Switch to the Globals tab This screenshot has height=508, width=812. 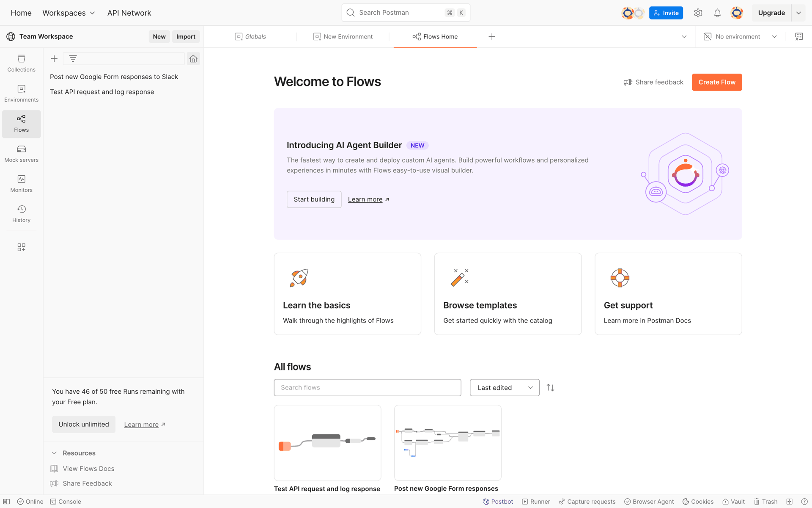coord(250,36)
